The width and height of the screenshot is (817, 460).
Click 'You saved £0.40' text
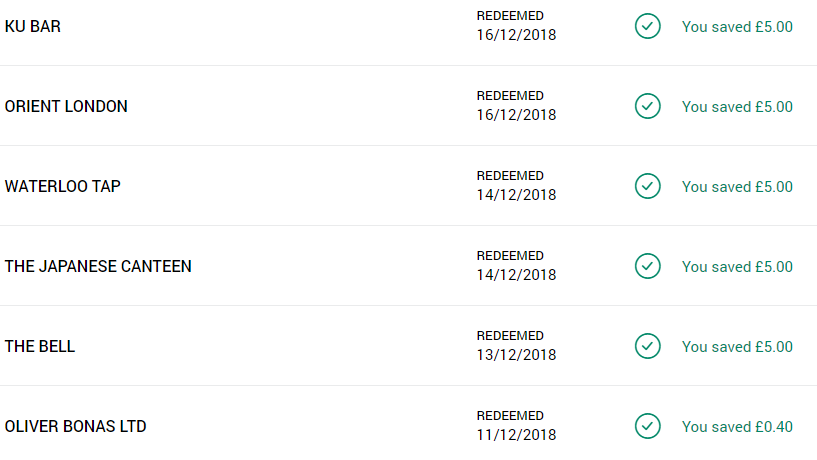737,427
